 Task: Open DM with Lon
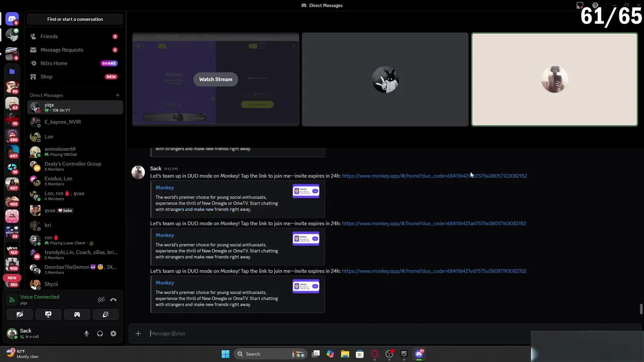pos(75,137)
